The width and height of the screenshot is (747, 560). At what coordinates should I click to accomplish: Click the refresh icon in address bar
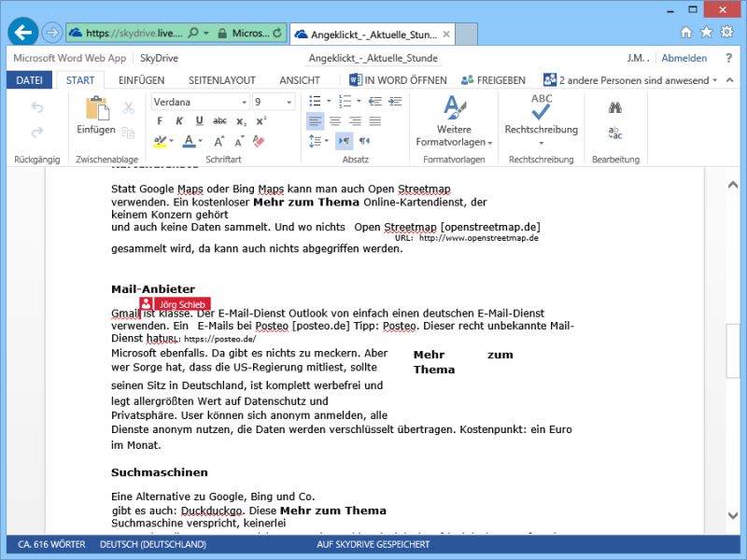pos(277,33)
